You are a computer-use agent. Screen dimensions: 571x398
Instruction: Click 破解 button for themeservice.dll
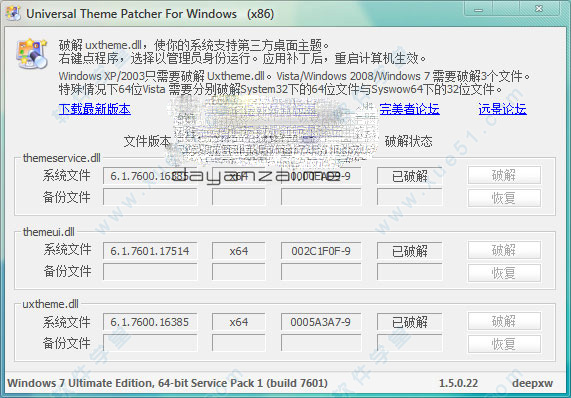click(504, 176)
